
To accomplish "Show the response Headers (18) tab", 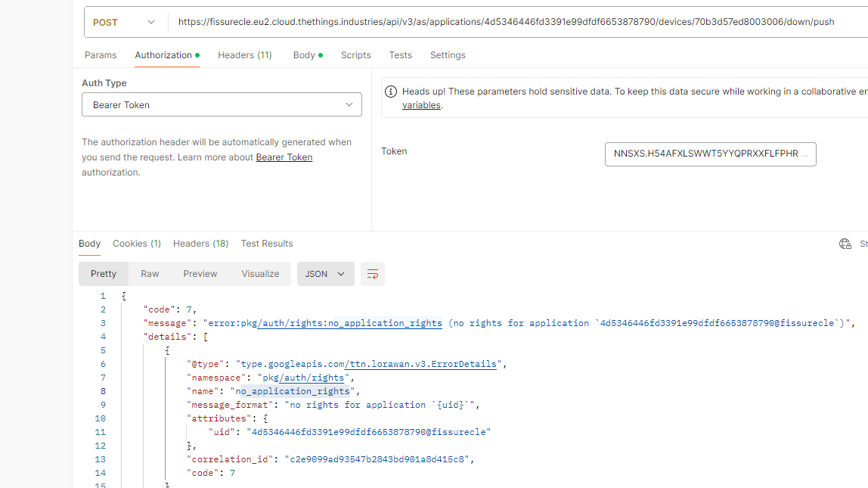I will (200, 244).
